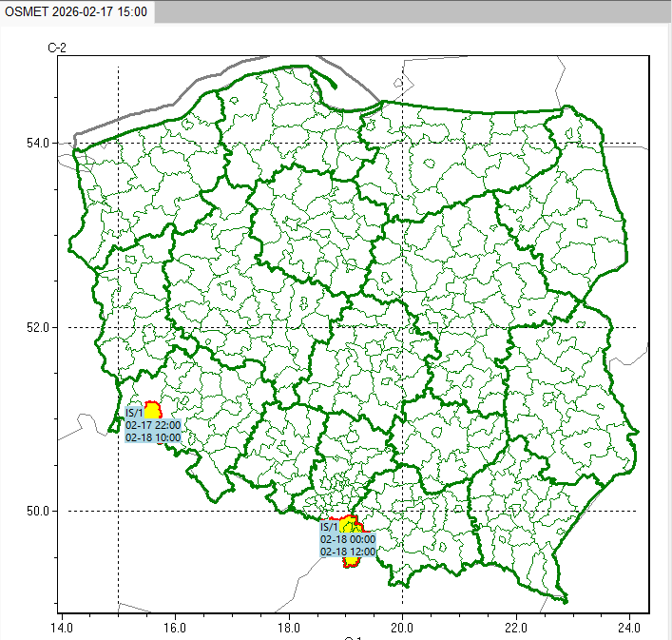Click the 22.0 longitude axis label

pos(515,628)
